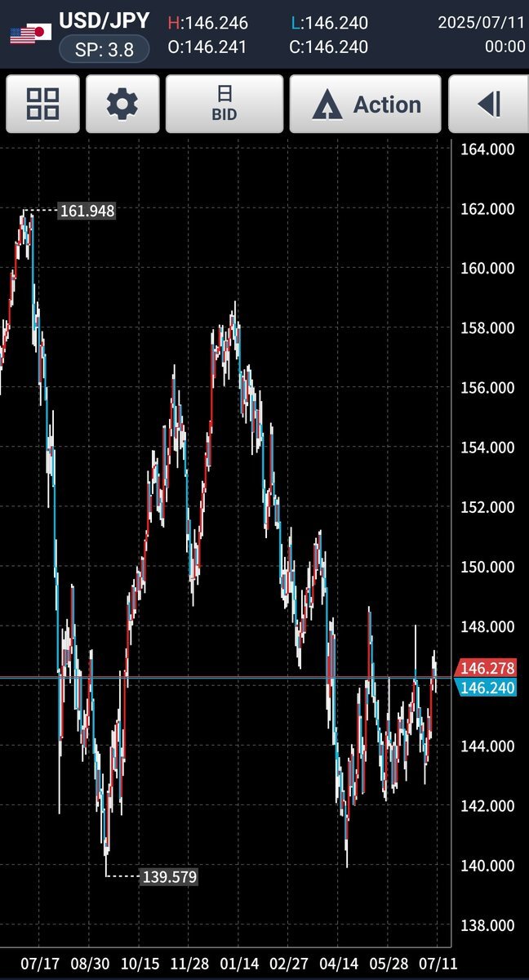The image size is (529, 980).
Task: Tap the 162.000 price axis label
Action: [x=487, y=209]
